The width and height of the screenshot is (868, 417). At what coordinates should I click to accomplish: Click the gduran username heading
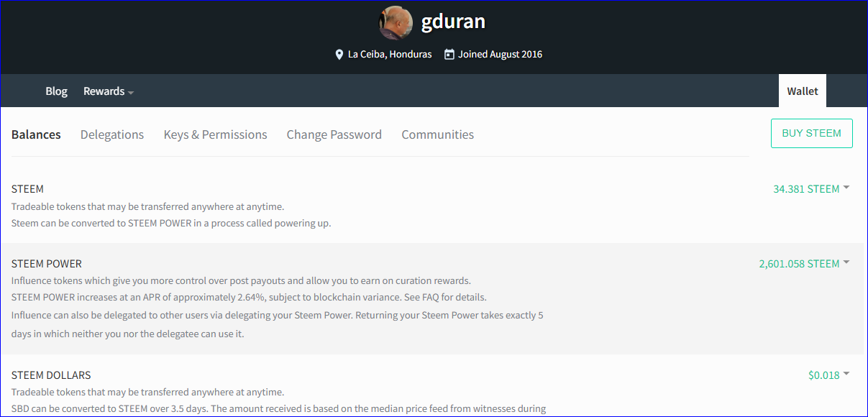453,22
